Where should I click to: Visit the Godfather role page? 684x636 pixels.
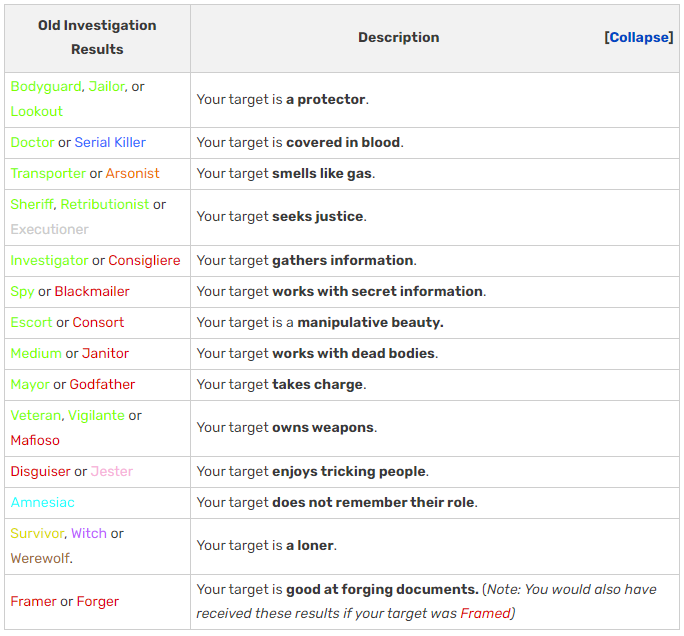coord(103,384)
